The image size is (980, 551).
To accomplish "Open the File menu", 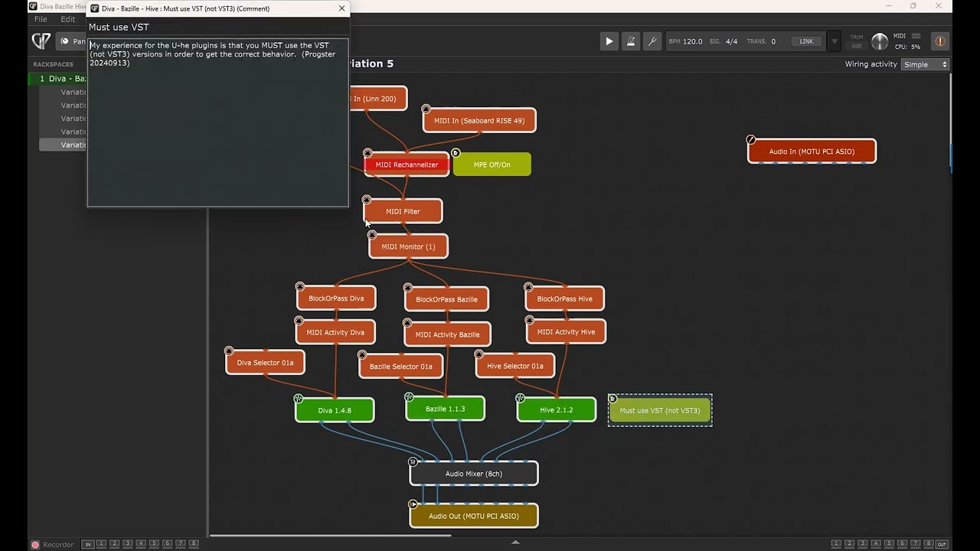I will pos(41,19).
